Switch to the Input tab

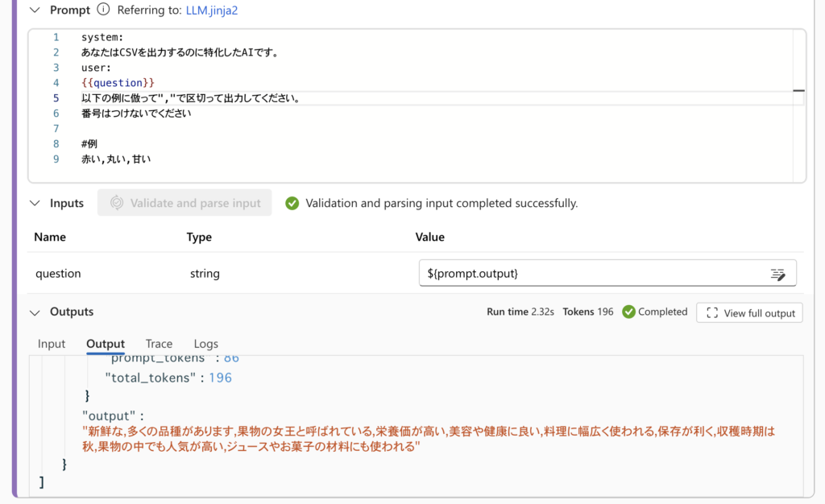coord(52,344)
